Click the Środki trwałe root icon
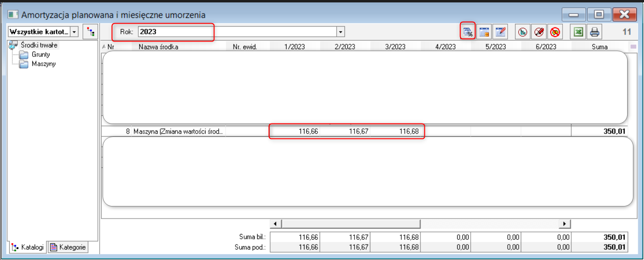The image size is (644, 260). click(x=14, y=45)
